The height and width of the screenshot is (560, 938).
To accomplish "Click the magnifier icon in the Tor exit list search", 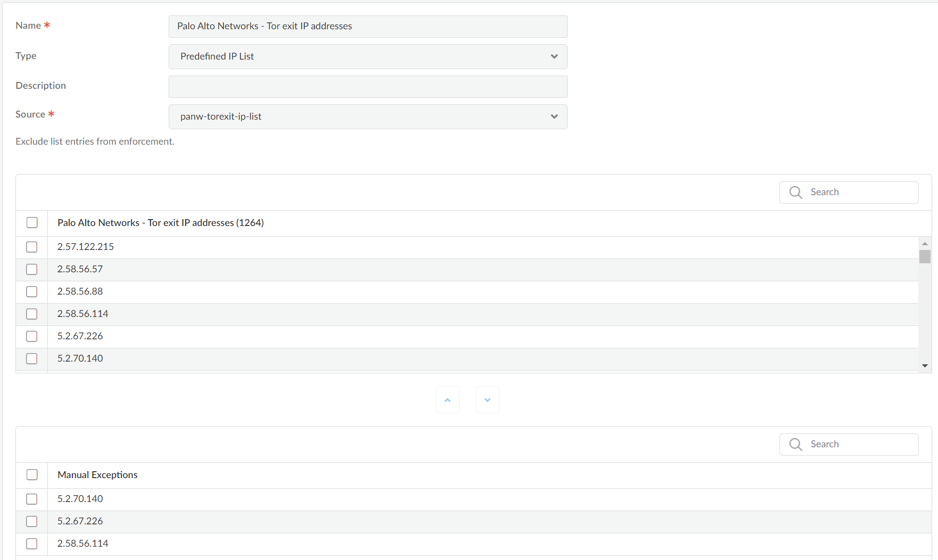I will (795, 193).
